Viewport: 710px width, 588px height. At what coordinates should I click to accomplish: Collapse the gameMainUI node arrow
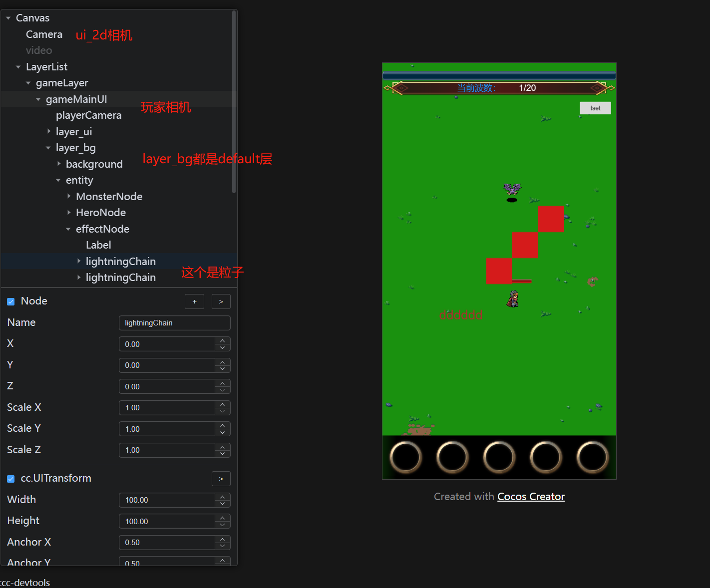click(x=38, y=99)
